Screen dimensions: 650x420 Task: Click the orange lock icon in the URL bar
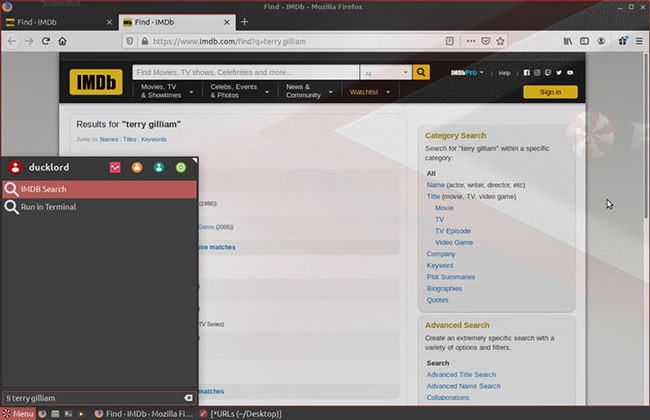[x=141, y=41]
